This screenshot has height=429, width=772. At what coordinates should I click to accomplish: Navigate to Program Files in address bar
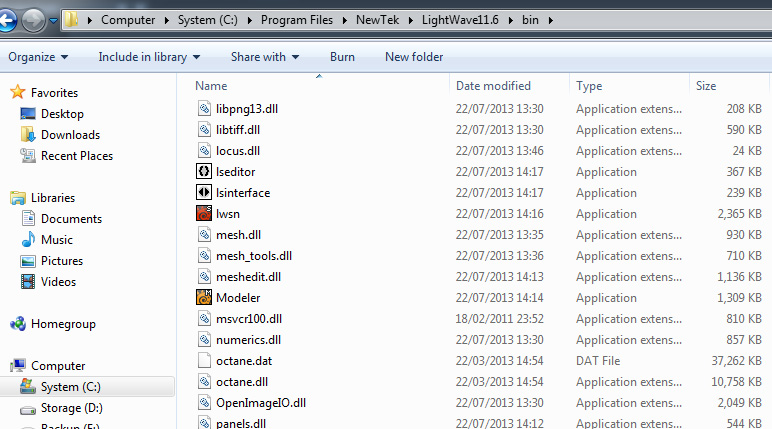pos(297,20)
